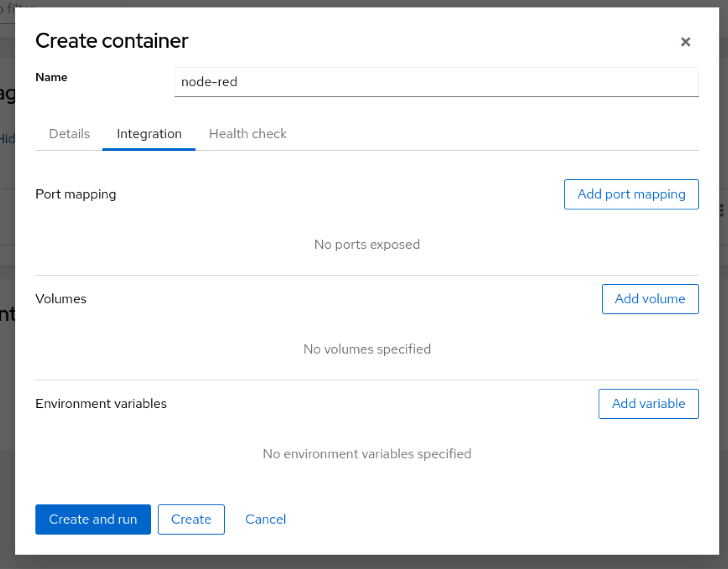The image size is (728, 569).
Task: Click the Name field label
Action: coord(52,77)
